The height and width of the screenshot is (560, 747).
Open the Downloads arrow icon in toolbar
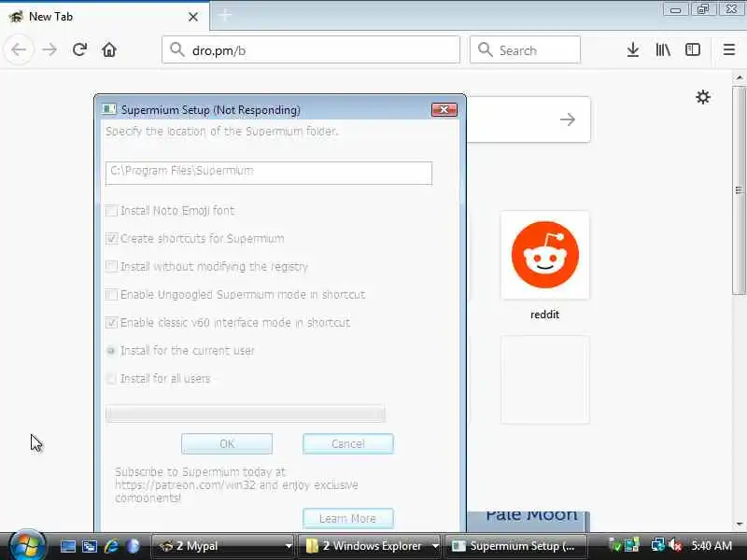pos(633,49)
